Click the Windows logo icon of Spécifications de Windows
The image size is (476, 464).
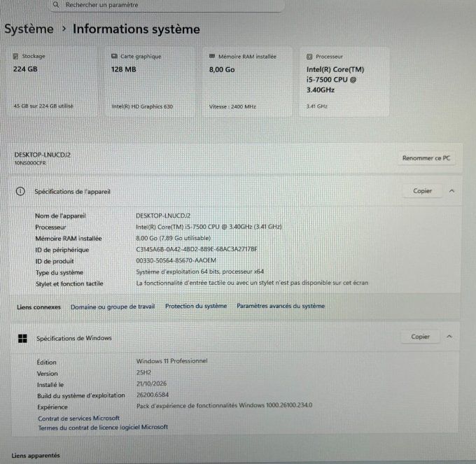coord(23,338)
